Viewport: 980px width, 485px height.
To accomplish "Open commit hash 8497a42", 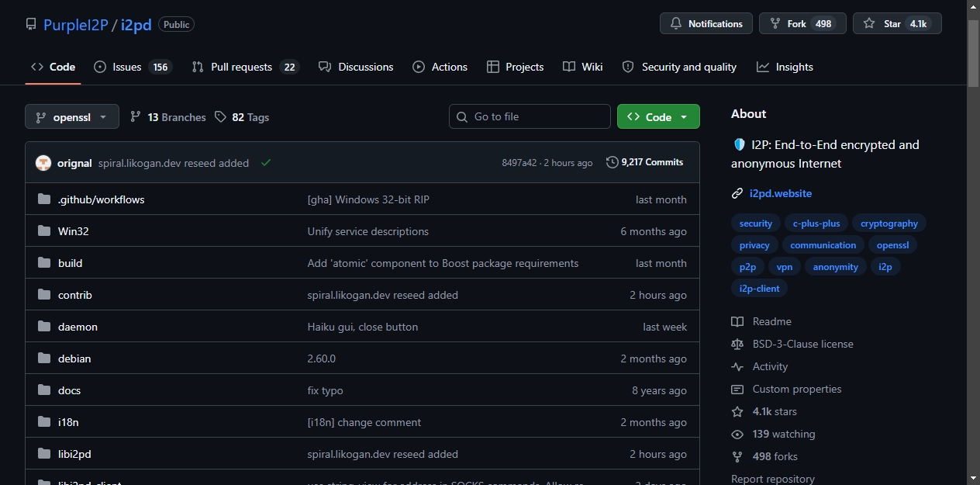I will [519, 163].
